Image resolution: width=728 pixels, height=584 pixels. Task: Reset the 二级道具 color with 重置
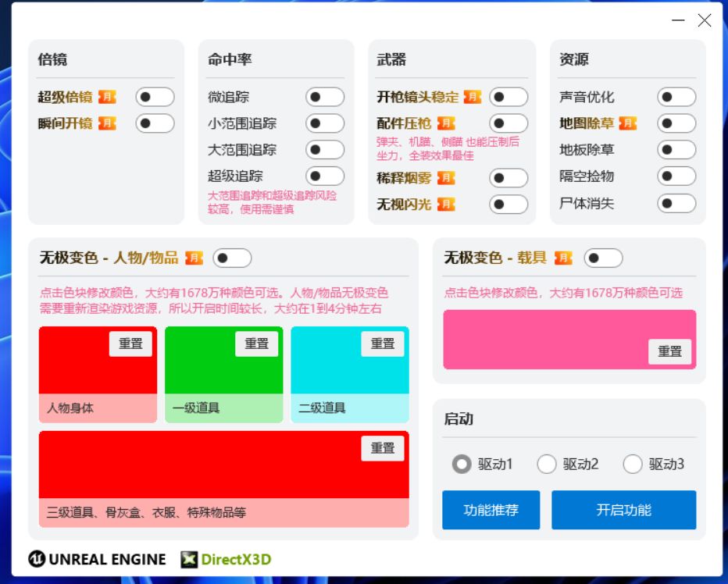click(382, 344)
